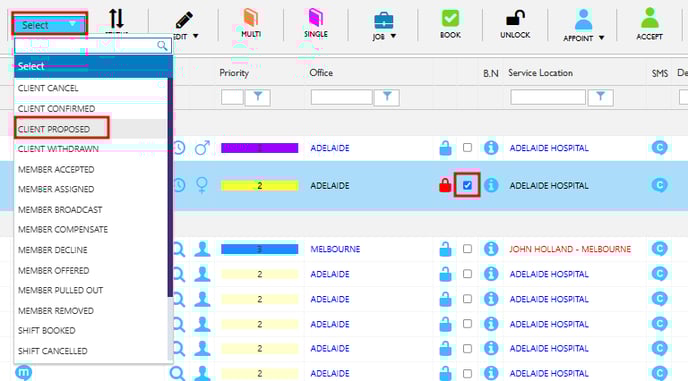Uncheck the ticked checkbox in highlighted row

pyautogui.click(x=467, y=185)
